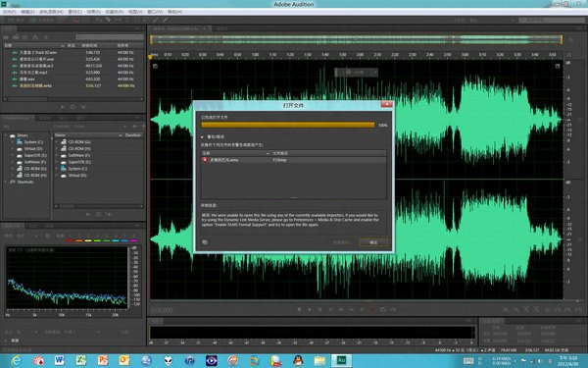This screenshot has height=368, width=588.
Task: Open Internet Explorer from the taskbar
Action: point(16,361)
